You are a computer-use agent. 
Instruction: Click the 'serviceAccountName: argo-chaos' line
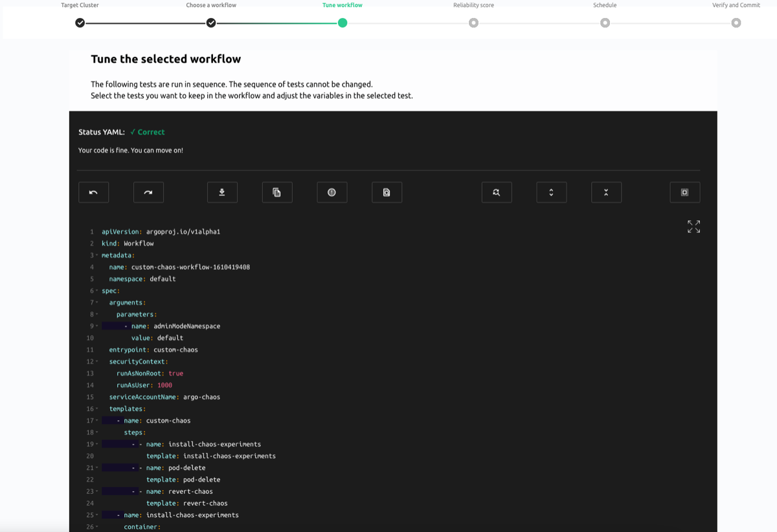[164, 397]
